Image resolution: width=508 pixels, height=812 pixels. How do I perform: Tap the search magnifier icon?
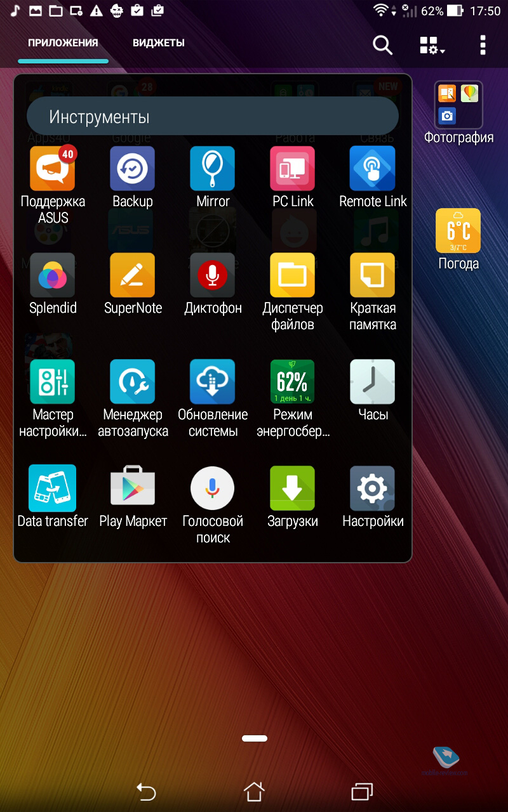pyautogui.click(x=382, y=45)
